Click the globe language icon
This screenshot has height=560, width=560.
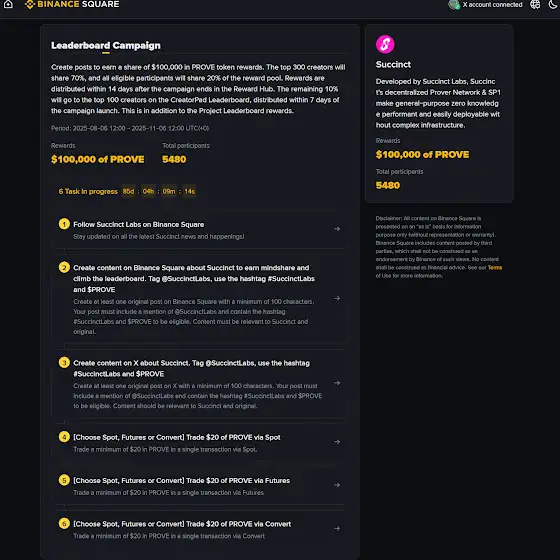535,4
